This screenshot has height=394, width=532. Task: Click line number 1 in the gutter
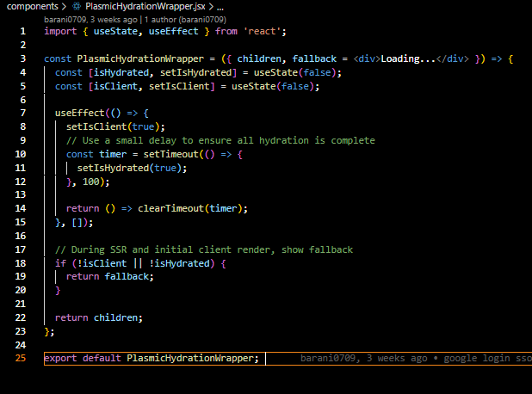click(23, 31)
